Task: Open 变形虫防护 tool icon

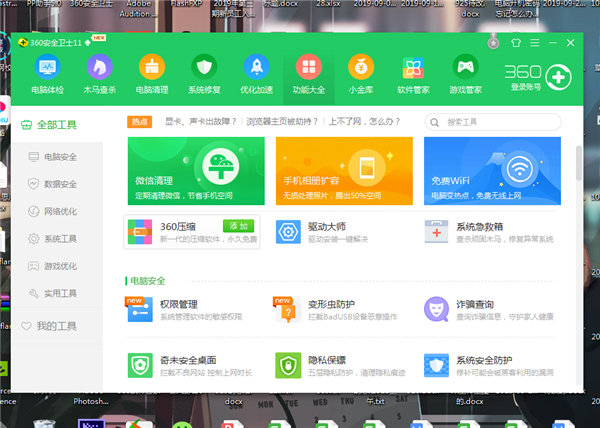Action: tap(287, 309)
